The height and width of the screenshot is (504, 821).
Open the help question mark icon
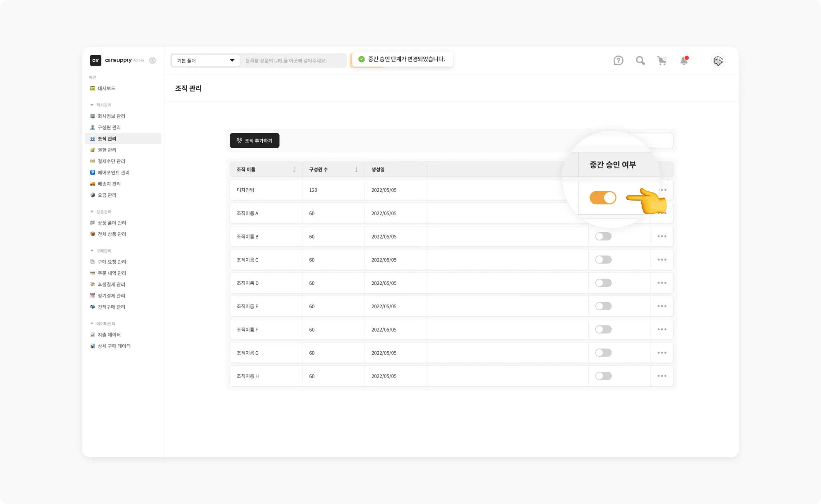618,61
